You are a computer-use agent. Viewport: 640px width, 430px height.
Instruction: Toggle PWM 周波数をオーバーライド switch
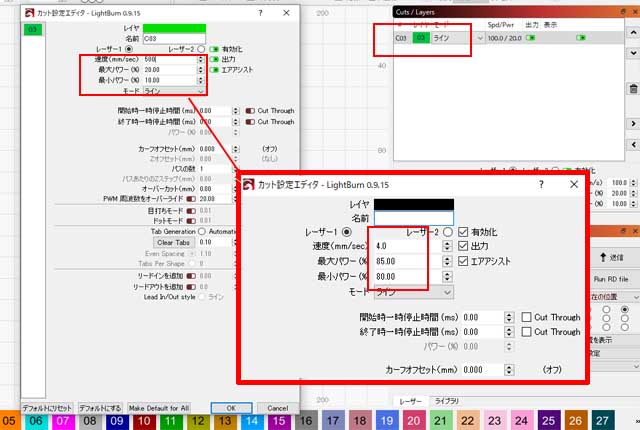(x=191, y=199)
